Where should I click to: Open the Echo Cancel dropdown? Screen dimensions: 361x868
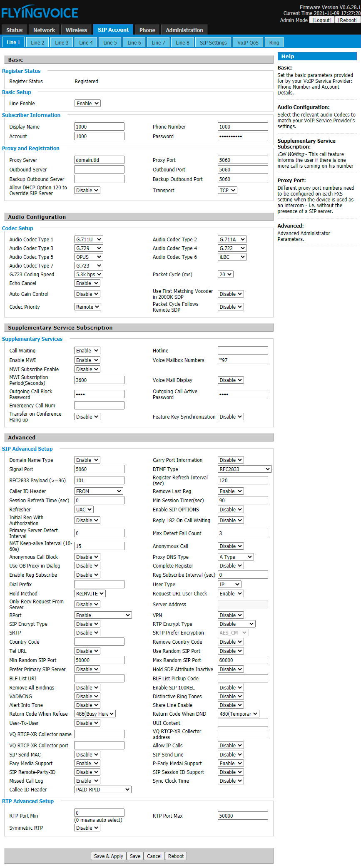tap(87, 283)
